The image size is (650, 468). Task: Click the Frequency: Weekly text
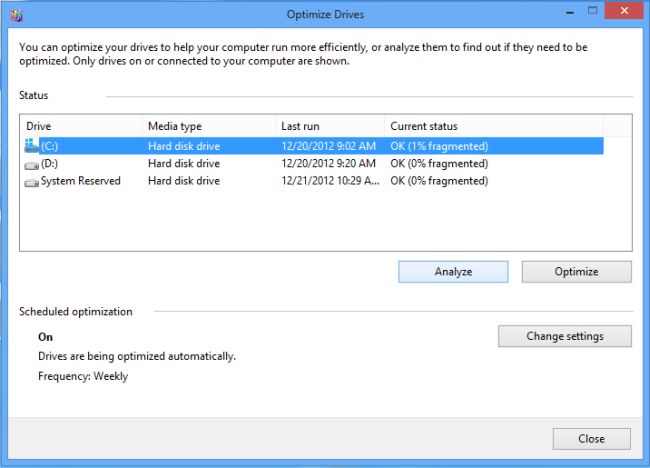(x=83, y=376)
